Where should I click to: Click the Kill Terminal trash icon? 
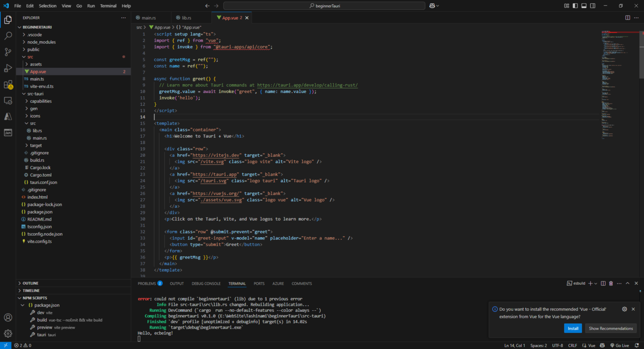pos(611,283)
